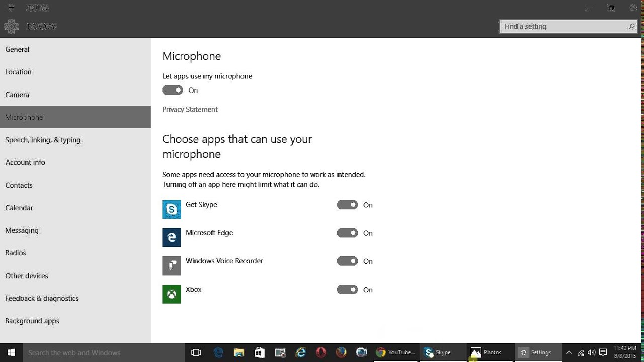644x362 pixels.
Task: Click the Microsoft Edge app name
Action: [209, 233]
